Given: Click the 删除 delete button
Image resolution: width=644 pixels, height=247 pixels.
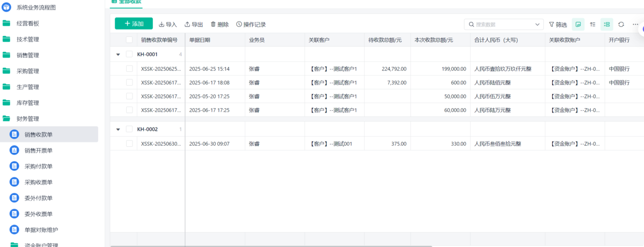Looking at the screenshot, I should 219,24.
